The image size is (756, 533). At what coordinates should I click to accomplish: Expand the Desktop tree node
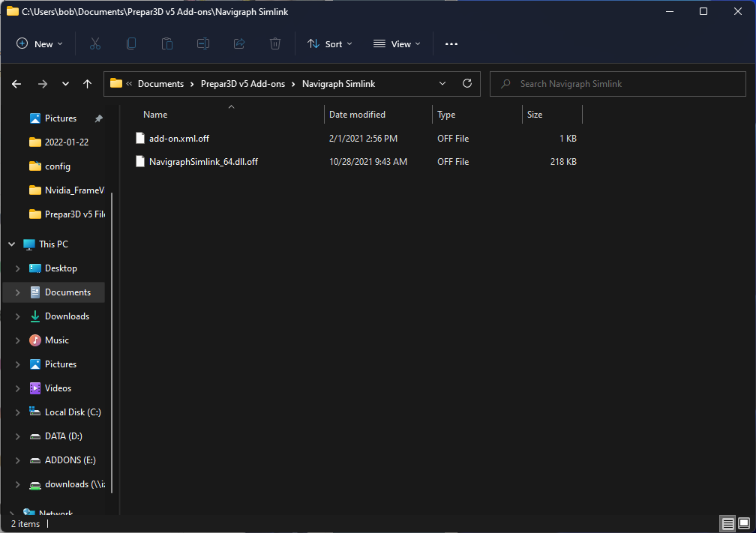pos(17,268)
